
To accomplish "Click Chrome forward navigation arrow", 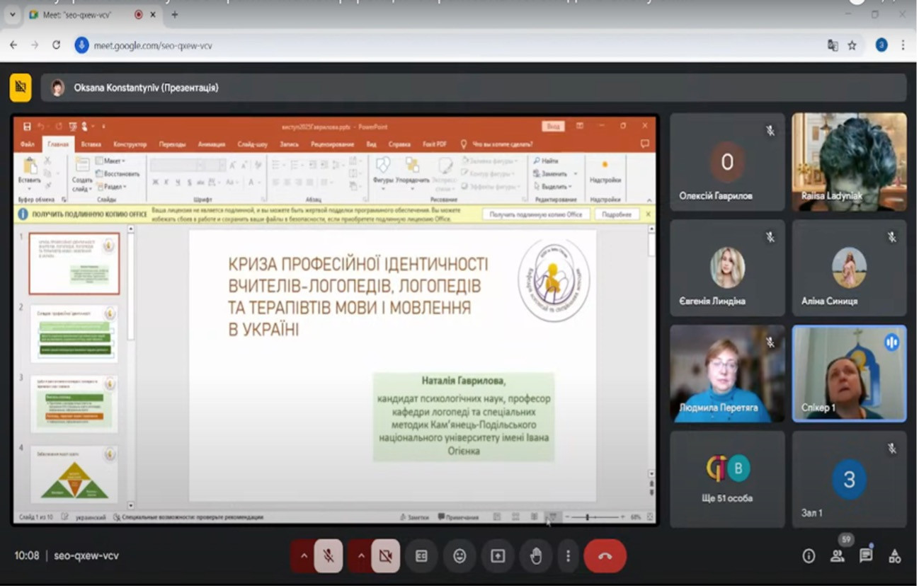I will pos(35,45).
